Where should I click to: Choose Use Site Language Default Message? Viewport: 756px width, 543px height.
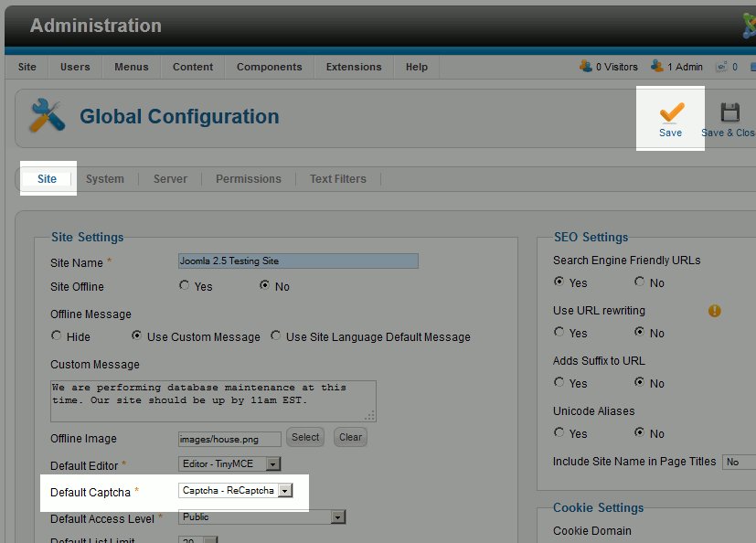coord(276,336)
